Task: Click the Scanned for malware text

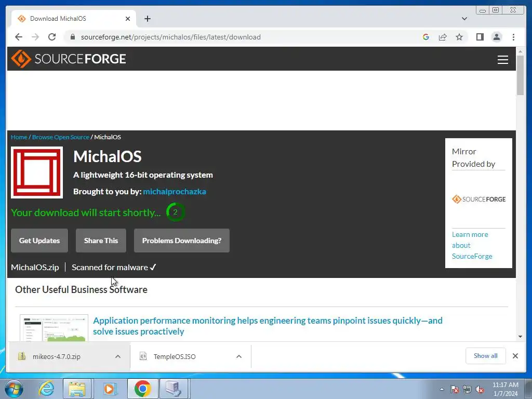Action: (x=114, y=268)
